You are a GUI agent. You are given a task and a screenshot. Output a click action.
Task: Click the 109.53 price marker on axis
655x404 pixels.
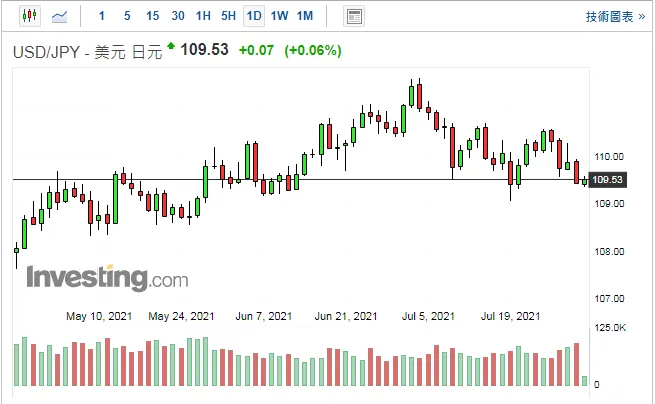(x=607, y=180)
